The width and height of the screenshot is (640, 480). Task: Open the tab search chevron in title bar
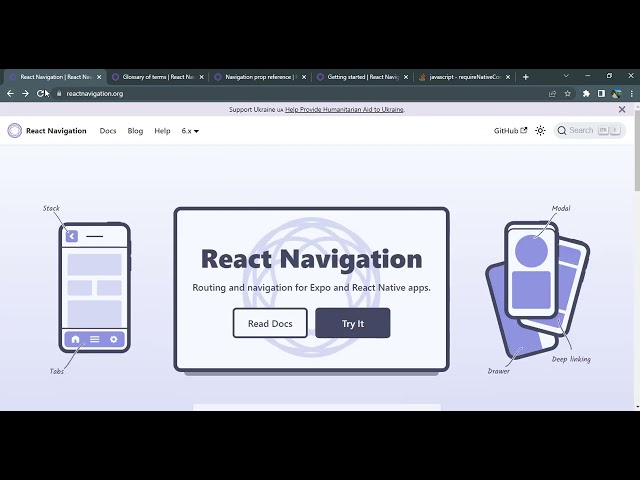566,76
